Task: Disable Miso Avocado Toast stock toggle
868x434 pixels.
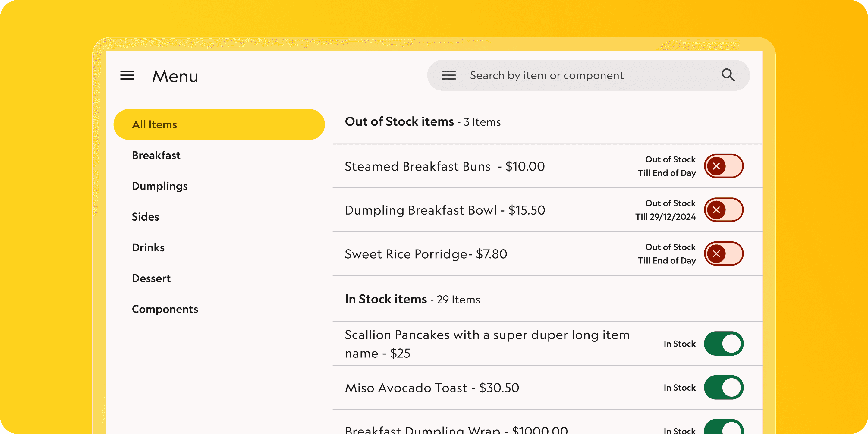Action: coord(723,388)
